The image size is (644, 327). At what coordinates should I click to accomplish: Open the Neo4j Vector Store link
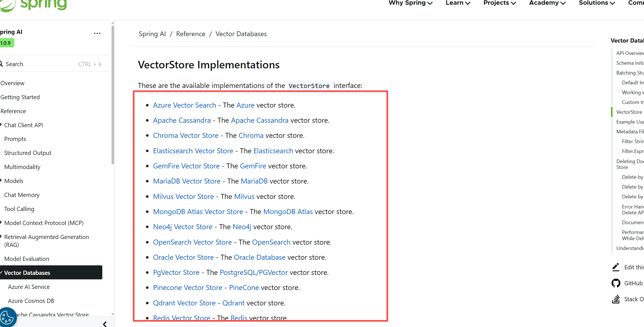tap(183, 227)
